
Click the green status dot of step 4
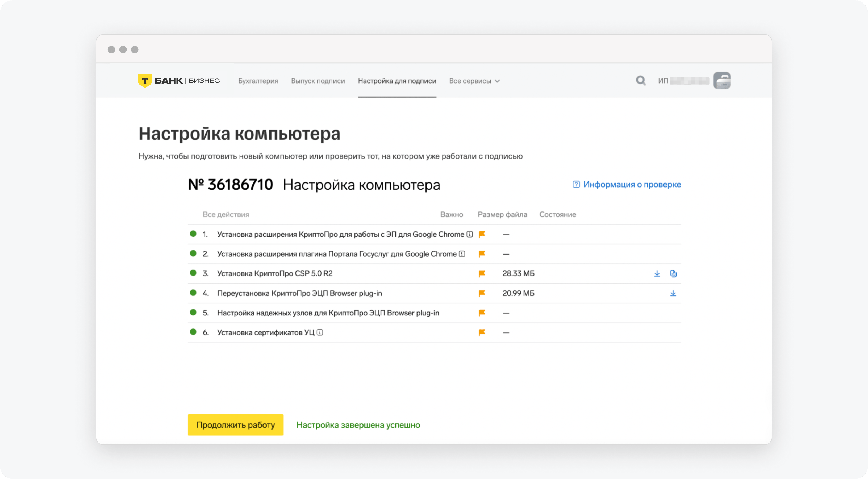click(x=193, y=293)
